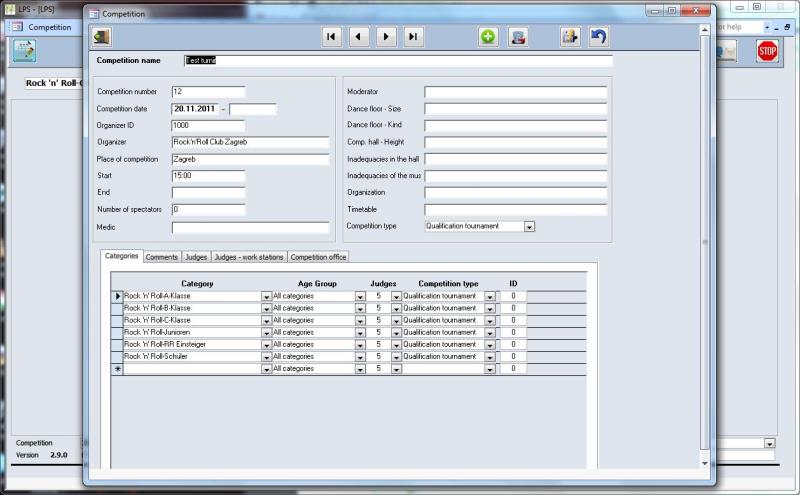Click the exit door icon in toolbar
Screen dimensions: 800x495
coord(102,37)
